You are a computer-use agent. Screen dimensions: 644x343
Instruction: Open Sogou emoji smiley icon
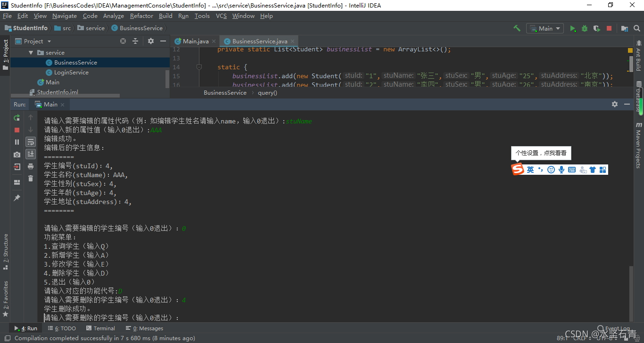pyautogui.click(x=551, y=170)
